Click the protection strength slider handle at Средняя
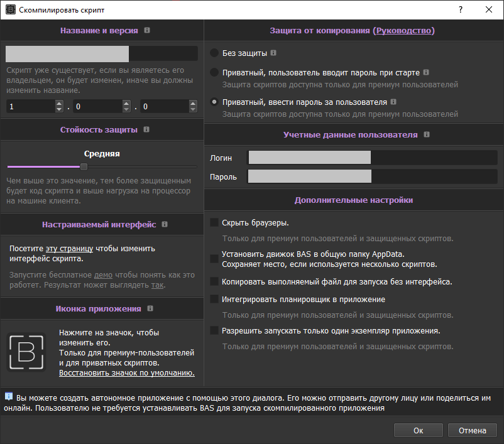Screen dimensions: 504x444 tap(83, 167)
